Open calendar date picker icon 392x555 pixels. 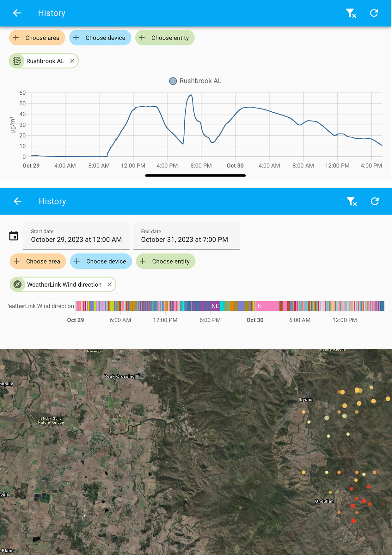click(x=14, y=236)
